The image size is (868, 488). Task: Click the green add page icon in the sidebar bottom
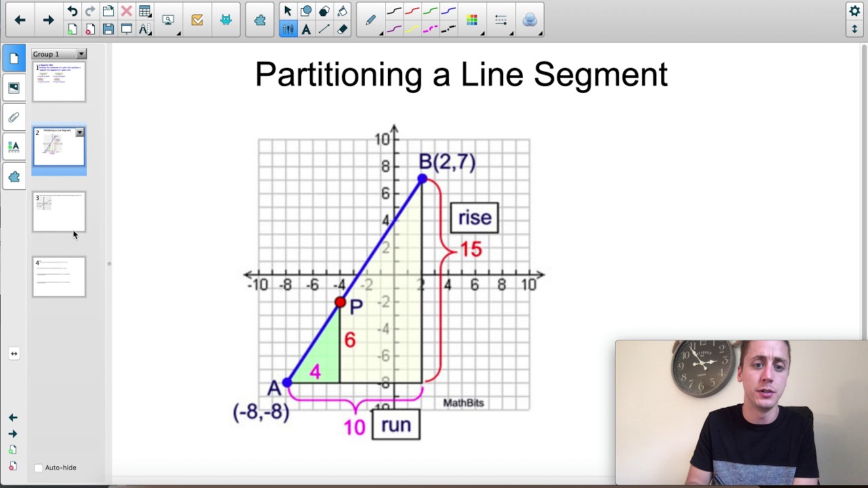tap(13, 450)
